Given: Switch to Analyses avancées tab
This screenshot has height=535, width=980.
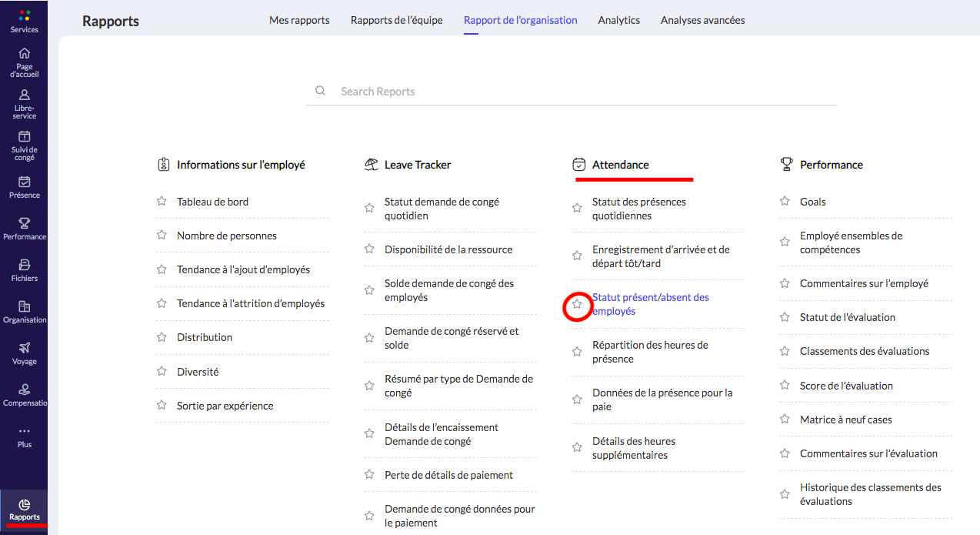Looking at the screenshot, I should 702,20.
